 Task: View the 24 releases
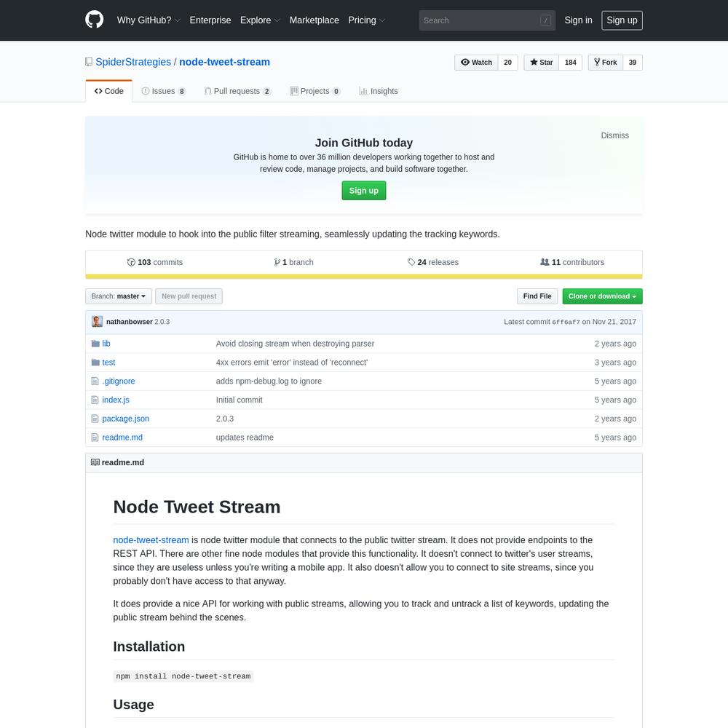[x=433, y=262]
